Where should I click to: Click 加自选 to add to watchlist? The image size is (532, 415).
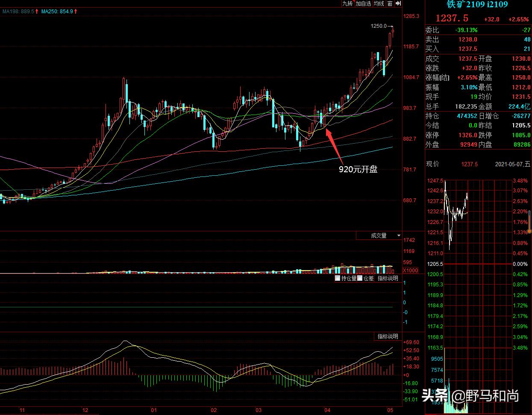coord(363,3)
